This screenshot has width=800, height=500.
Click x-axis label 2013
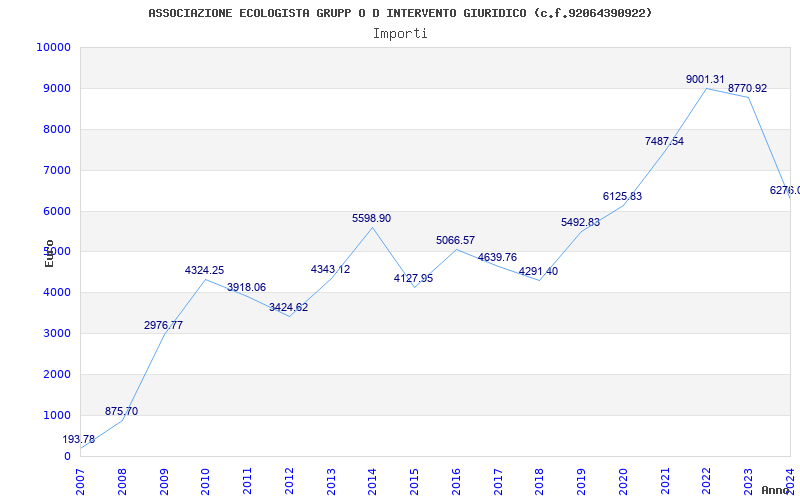coord(331,482)
